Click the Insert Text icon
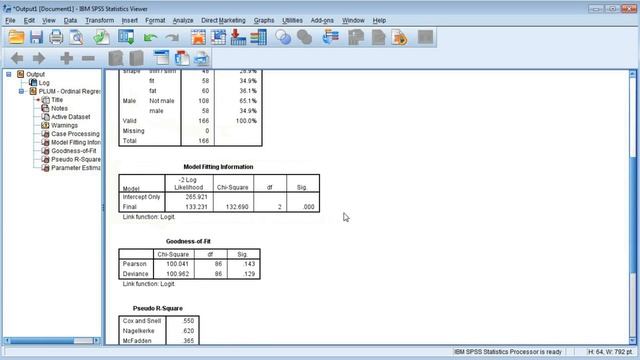Screen dimensions: 640x360 coord(201,58)
